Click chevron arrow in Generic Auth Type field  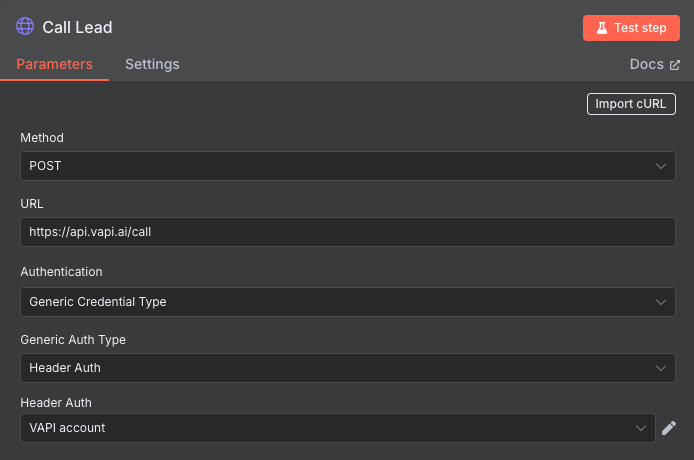(661, 368)
